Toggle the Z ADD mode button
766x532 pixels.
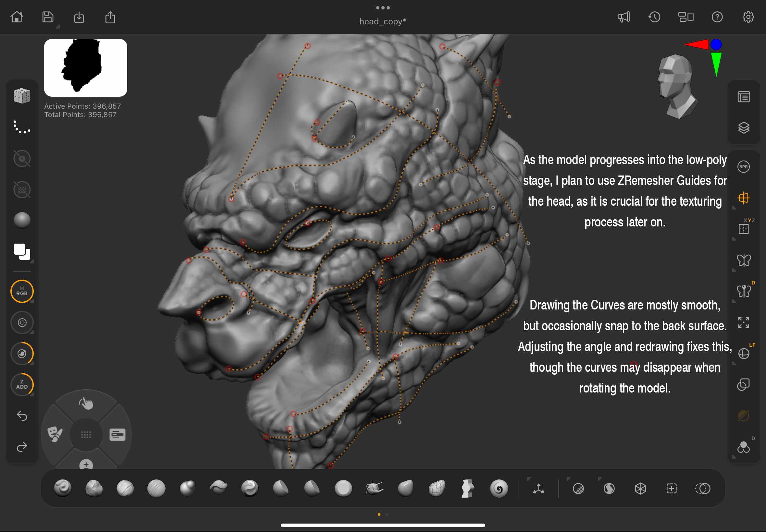click(x=22, y=384)
